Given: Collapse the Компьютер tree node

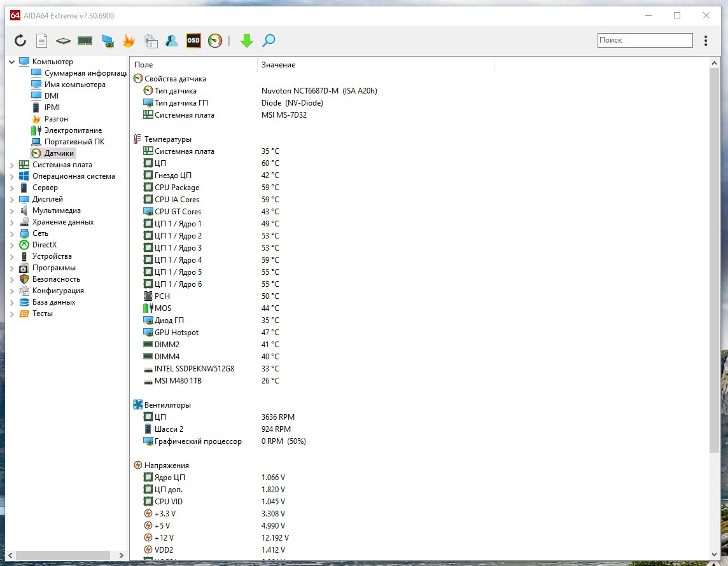Looking at the screenshot, I should 12,62.
